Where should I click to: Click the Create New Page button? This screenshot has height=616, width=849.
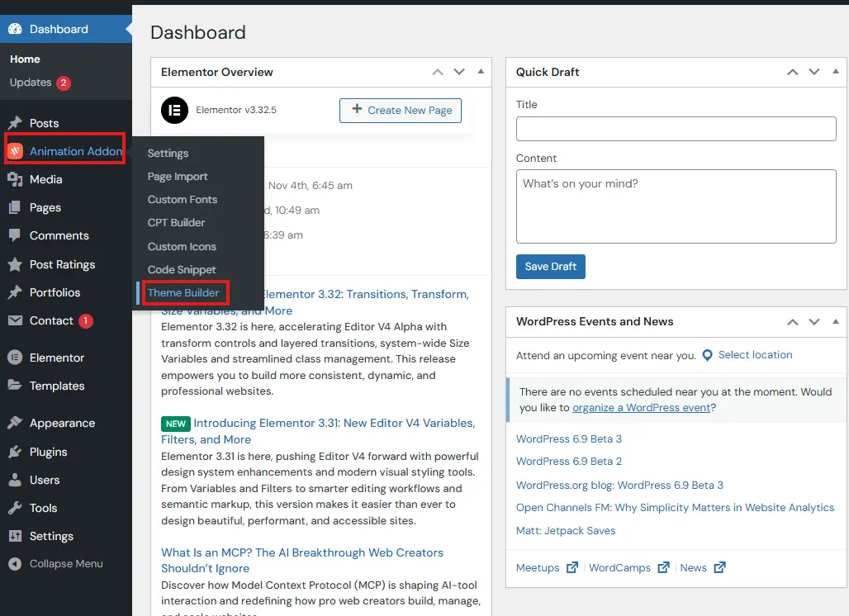point(401,110)
